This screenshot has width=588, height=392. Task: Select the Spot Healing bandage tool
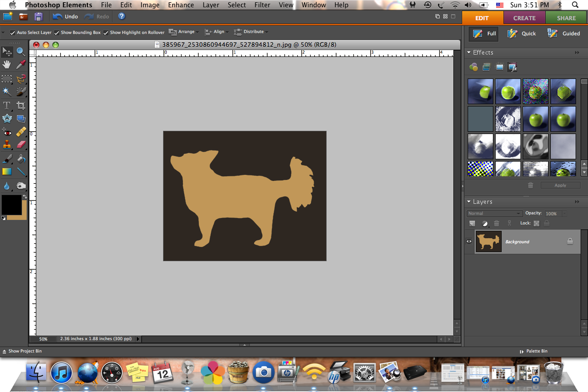click(x=21, y=132)
